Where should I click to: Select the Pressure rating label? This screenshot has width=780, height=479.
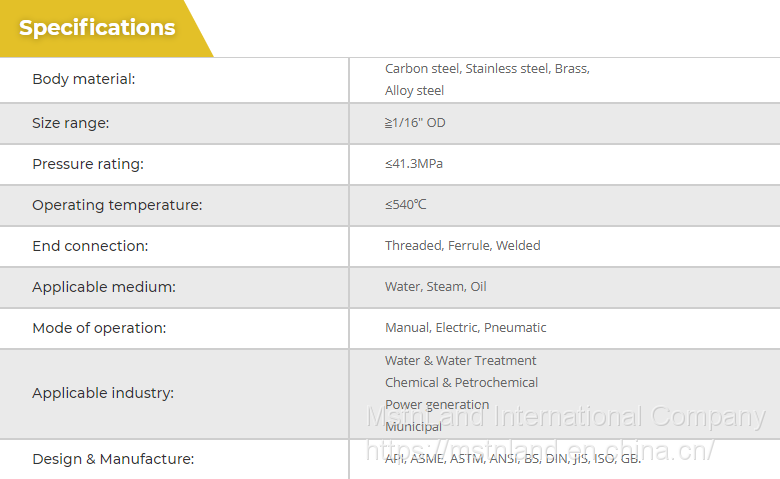click(88, 164)
